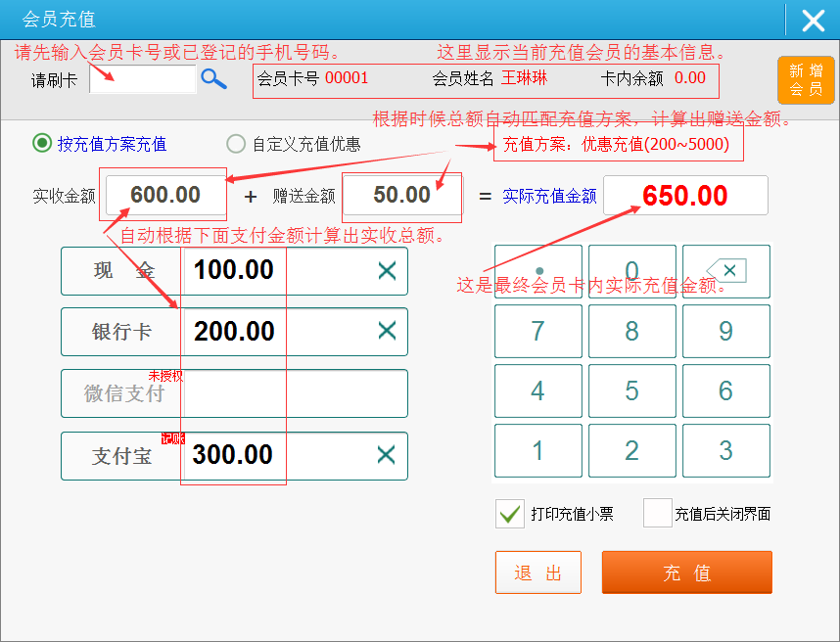Choose the 银行卡 payment method
The image size is (840, 642).
point(122,332)
